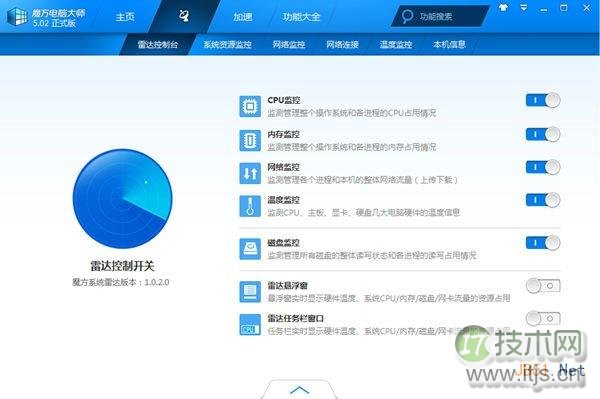This screenshot has width=600, height=399.
Task: Click the 温度监控 thermometer icon
Action: tap(250, 206)
